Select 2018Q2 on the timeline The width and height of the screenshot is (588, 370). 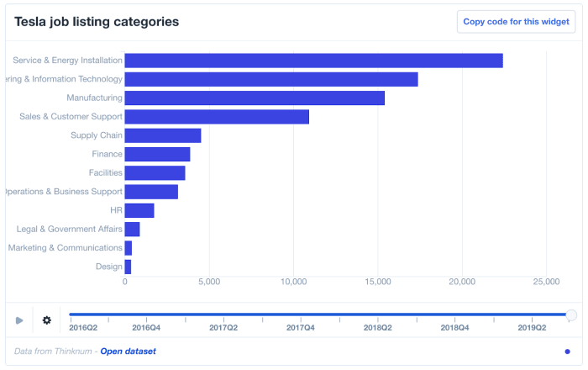tap(378, 327)
